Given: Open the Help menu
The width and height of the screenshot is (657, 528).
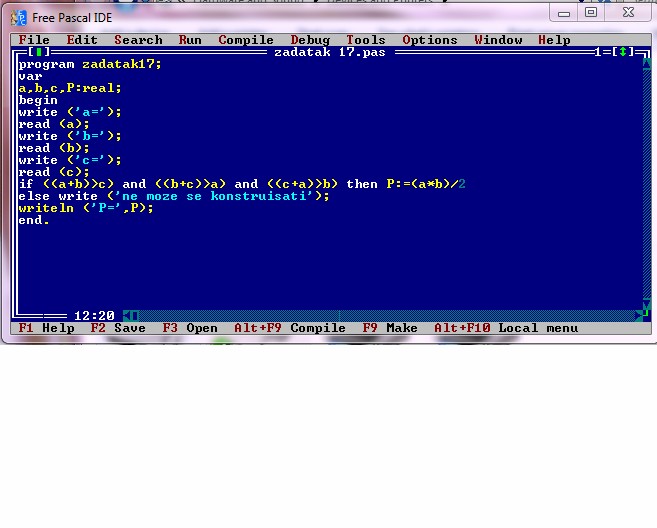Looking at the screenshot, I should click(x=554, y=40).
